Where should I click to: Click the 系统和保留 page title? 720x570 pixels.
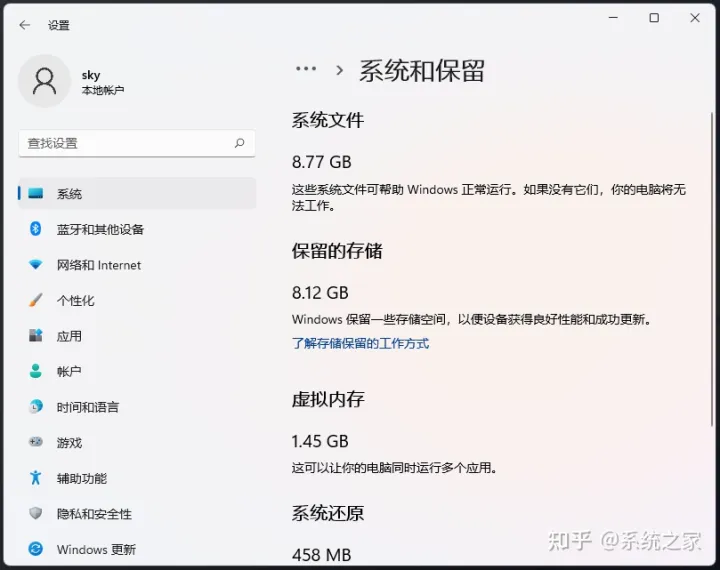(x=422, y=71)
